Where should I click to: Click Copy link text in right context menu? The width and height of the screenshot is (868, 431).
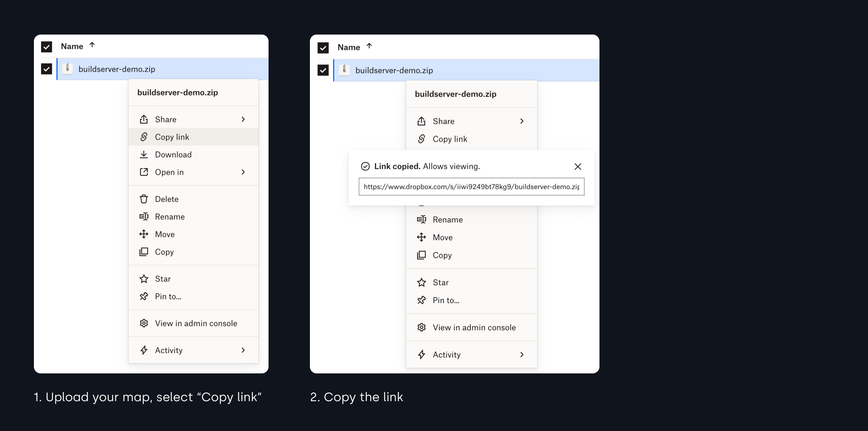point(450,139)
